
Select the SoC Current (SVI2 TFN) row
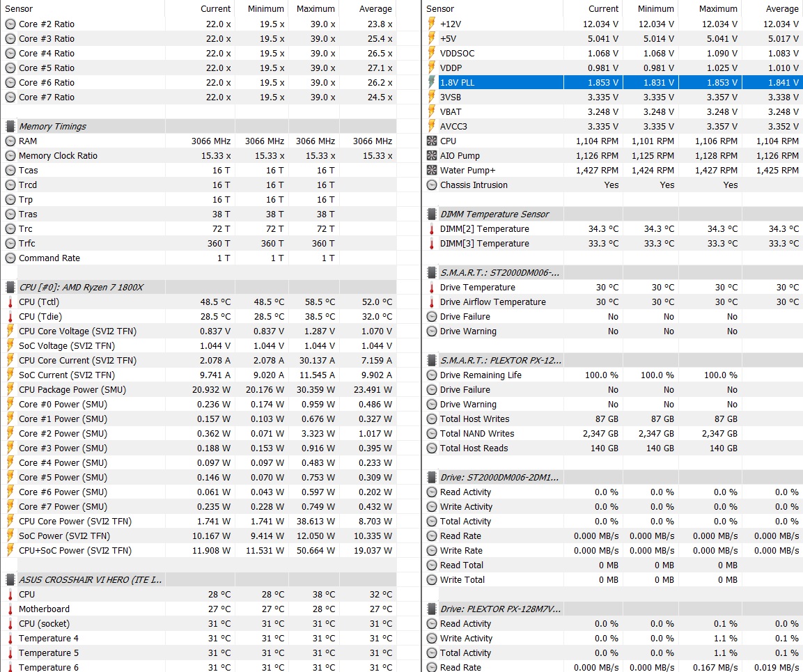(198, 375)
